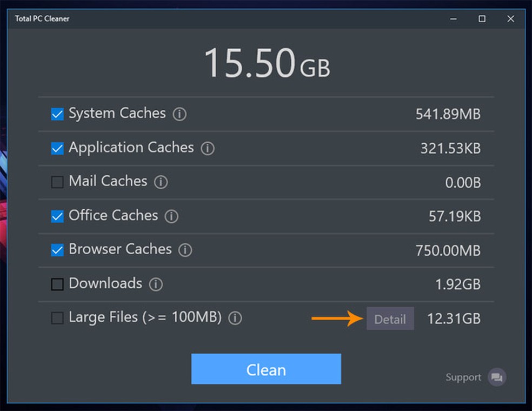Viewport: 532px width, 411px height.
Task: Disable Application Caches cleaning
Action: 57,148
